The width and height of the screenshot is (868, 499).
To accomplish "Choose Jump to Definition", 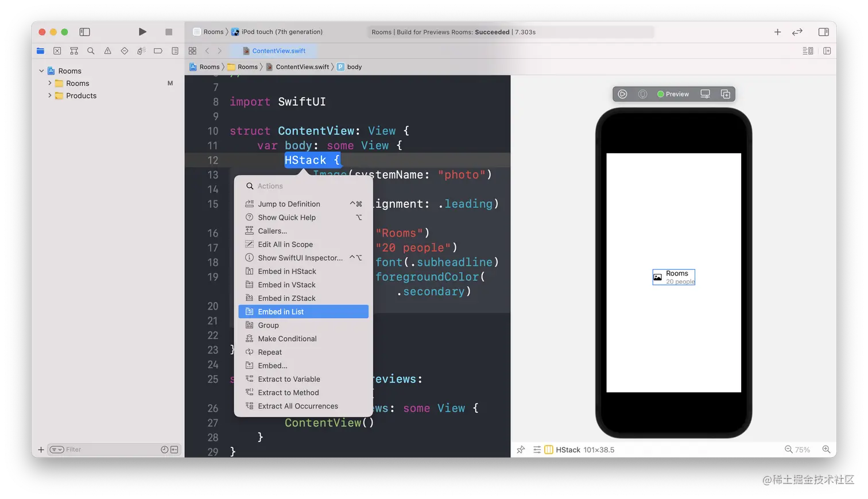I will click(x=304, y=204).
